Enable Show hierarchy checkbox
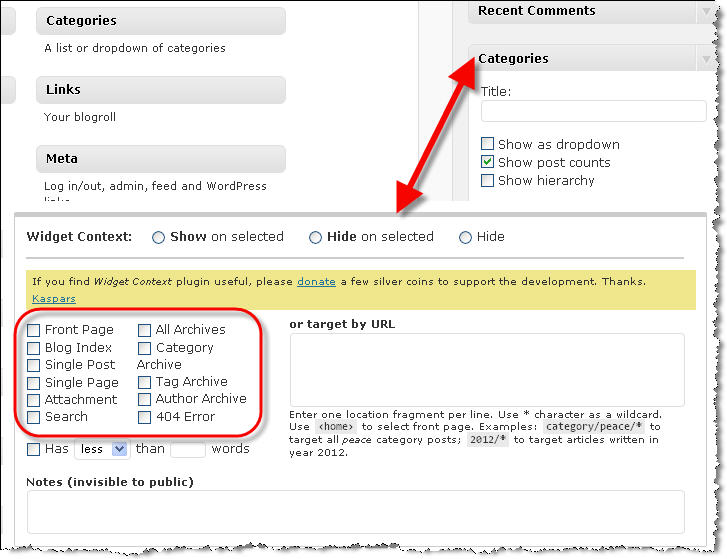The height and width of the screenshot is (559, 727). tap(487, 180)
